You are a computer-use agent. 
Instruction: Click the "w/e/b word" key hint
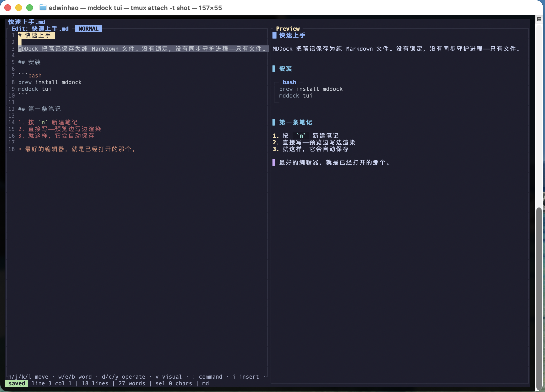tap(75, 377)
